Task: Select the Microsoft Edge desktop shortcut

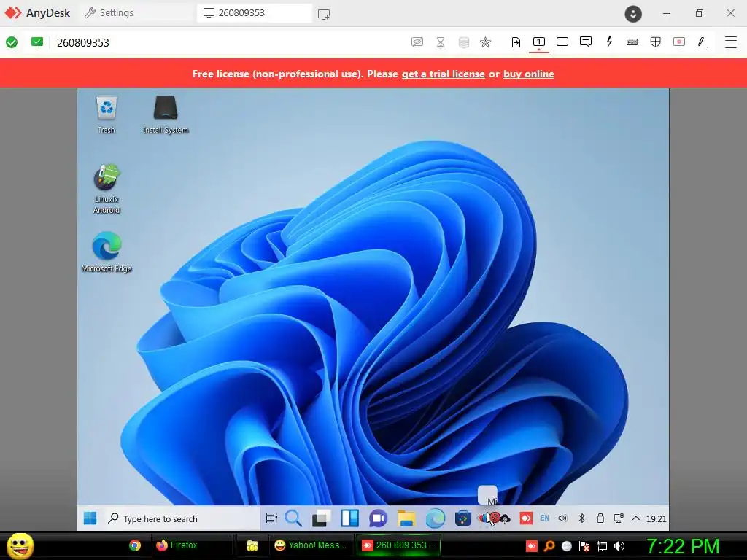Action: (x=107, y=252)
